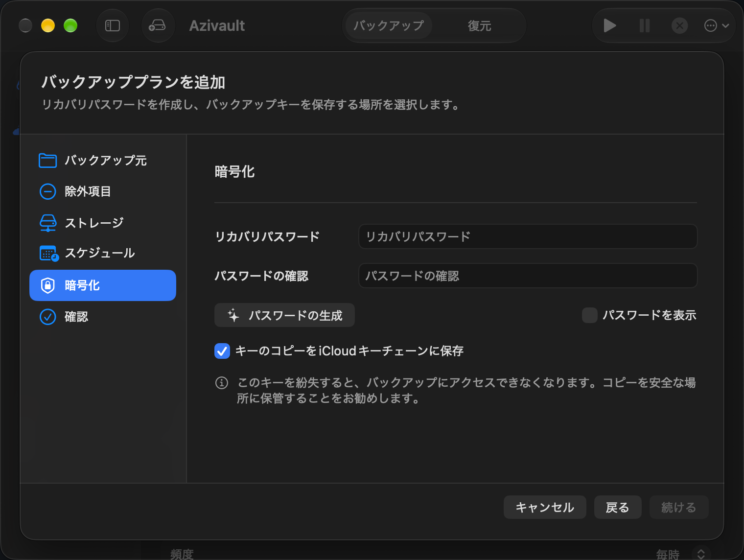Pause backup with the pause icon
The height and width of the screenshot is (560, 744).
[645, 25]
